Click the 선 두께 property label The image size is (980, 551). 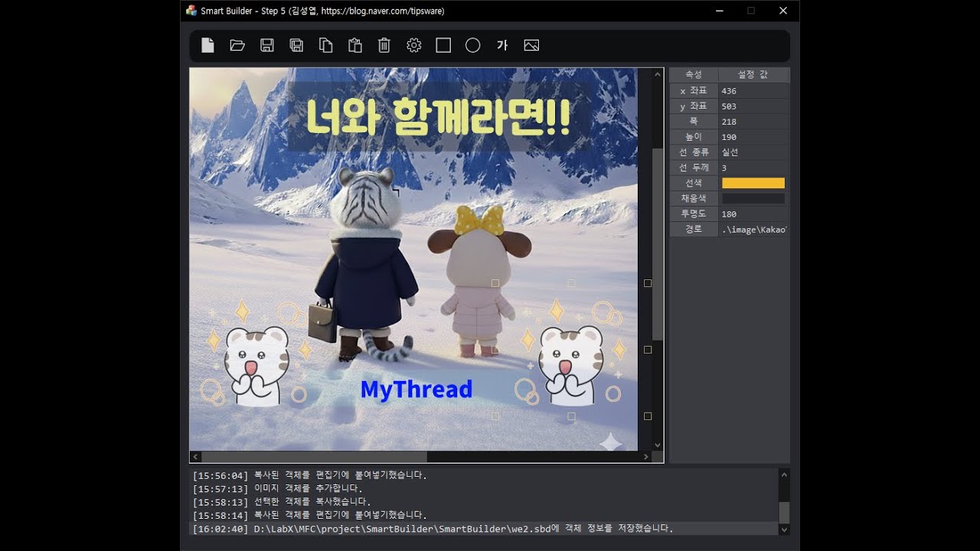(694, 168)
